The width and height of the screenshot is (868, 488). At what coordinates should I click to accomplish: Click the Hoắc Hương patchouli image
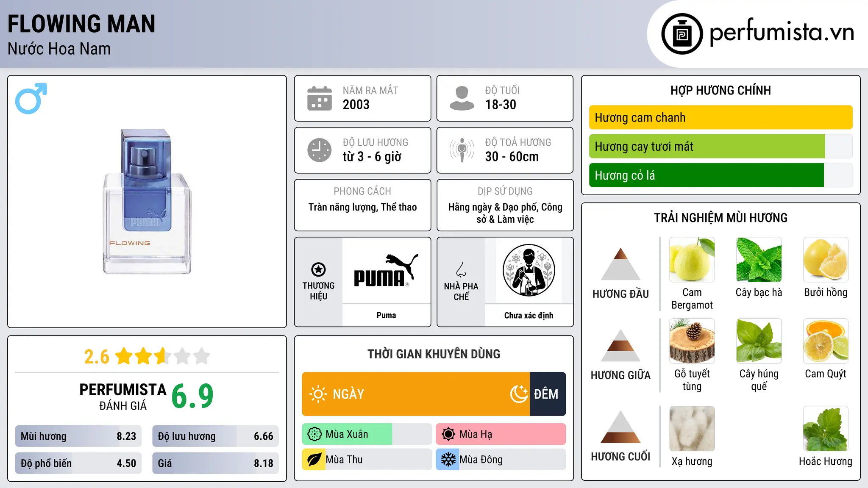[x=826, y=429]
